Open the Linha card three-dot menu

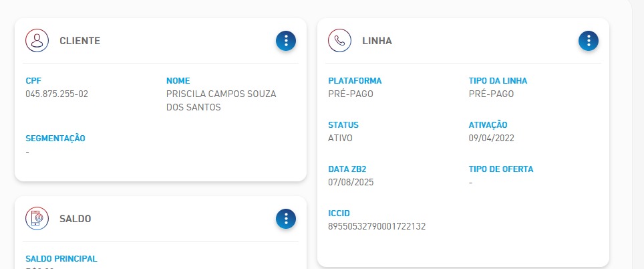pos(589,41)
